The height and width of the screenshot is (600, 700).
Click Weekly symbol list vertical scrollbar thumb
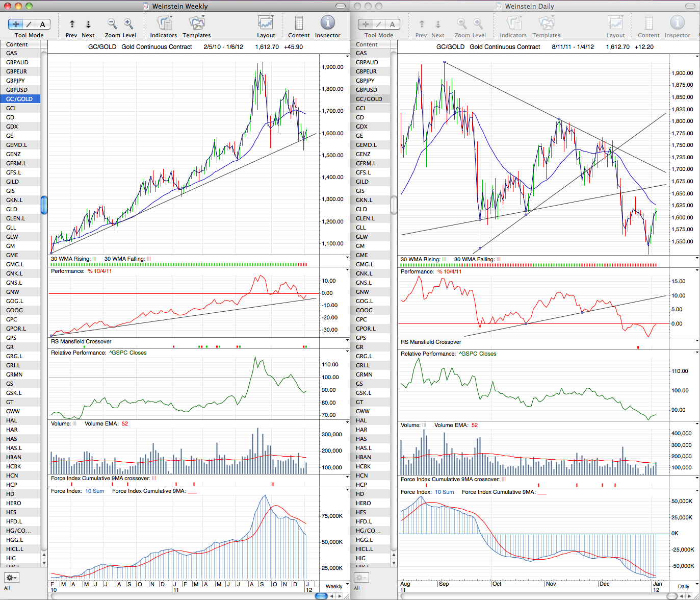44,205
